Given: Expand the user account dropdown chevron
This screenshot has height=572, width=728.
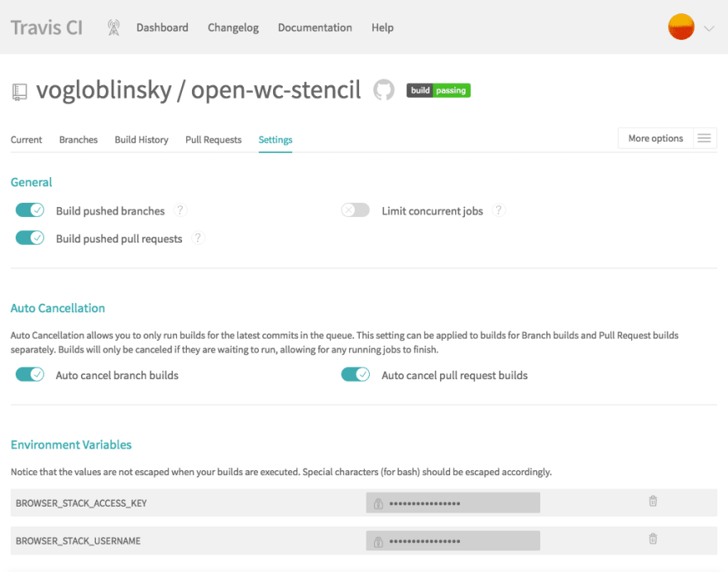Looking at the screenshot, I should tap(708, 28).
